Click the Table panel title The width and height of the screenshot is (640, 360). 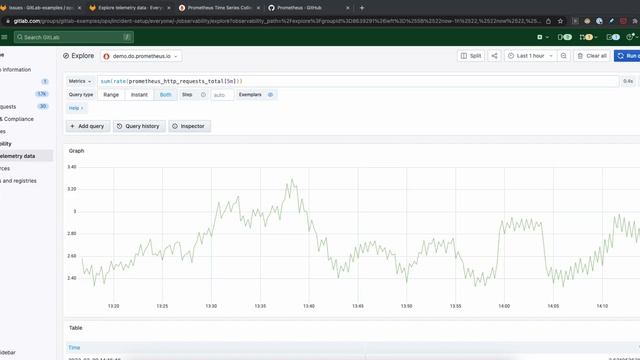point(76,328)
